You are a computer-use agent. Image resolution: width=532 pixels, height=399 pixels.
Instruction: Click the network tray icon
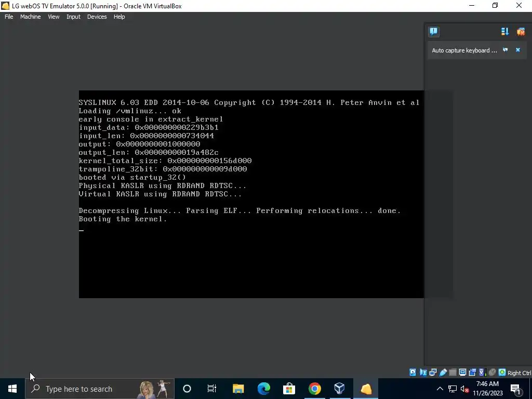(x=453, y=389)
